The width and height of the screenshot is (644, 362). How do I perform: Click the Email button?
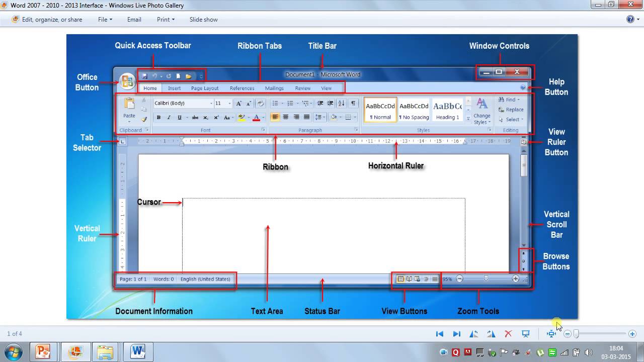[134, 20]
